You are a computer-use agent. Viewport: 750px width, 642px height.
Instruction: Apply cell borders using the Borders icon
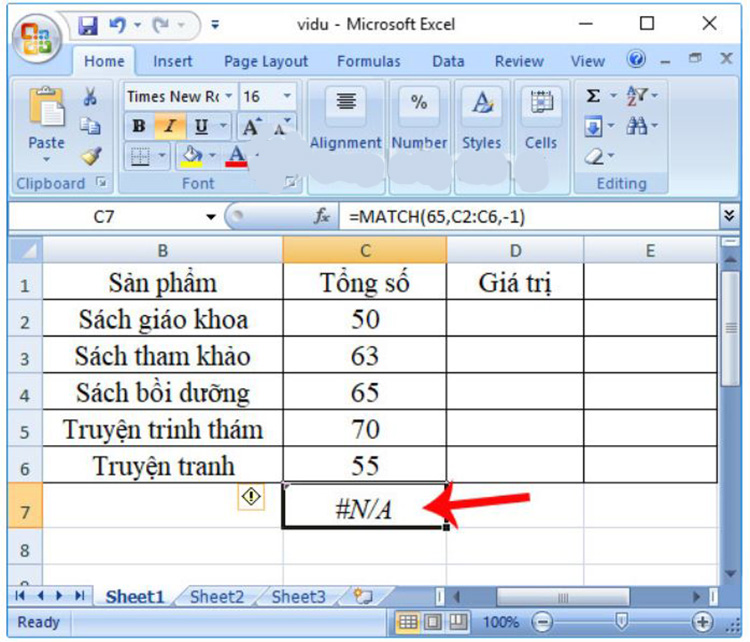click(x=140, y=156)
